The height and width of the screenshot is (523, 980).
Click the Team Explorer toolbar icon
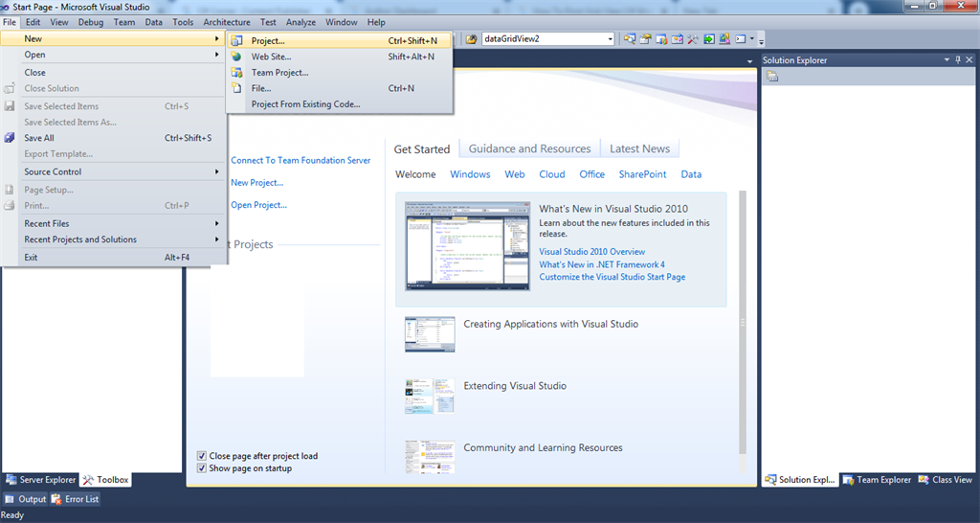tap(661, 38)
